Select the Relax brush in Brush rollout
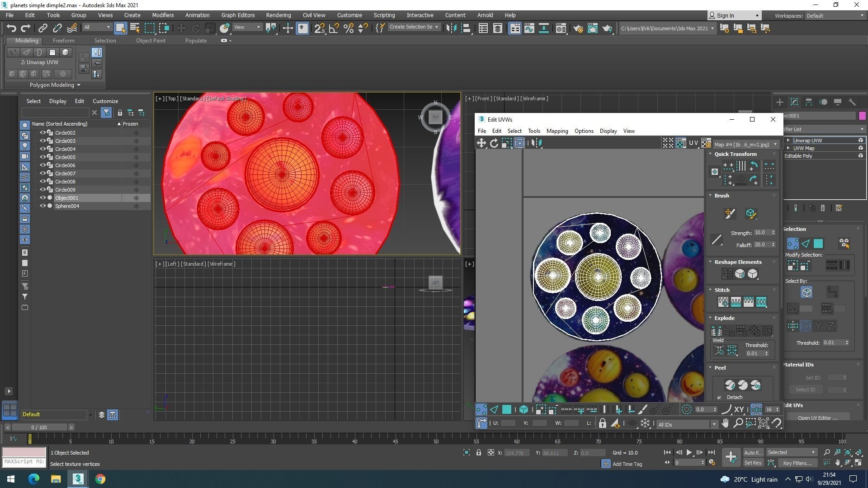The height and width of the screenshot is (488, 868). tap(752, 214)
